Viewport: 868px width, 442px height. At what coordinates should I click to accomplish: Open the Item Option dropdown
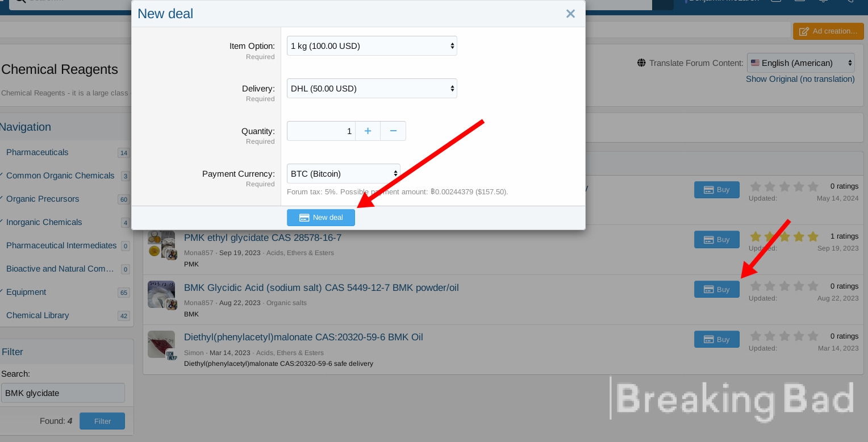click(x=372, y=46)
